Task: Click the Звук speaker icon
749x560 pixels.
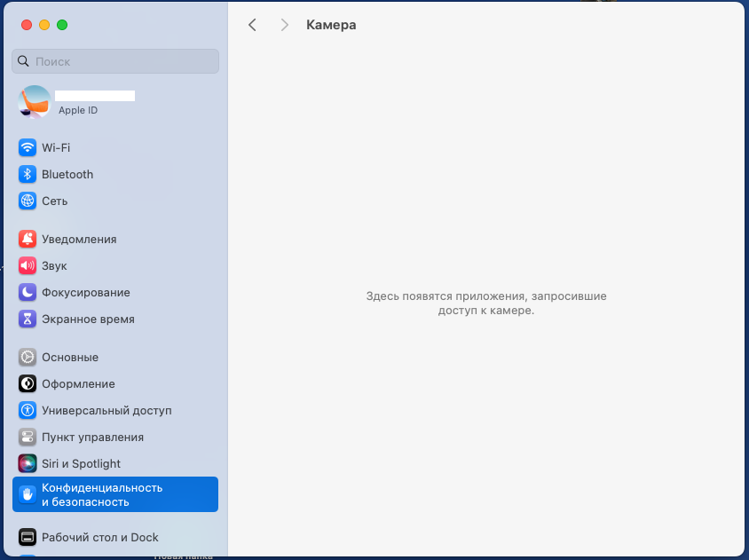Action: [28, 265]
